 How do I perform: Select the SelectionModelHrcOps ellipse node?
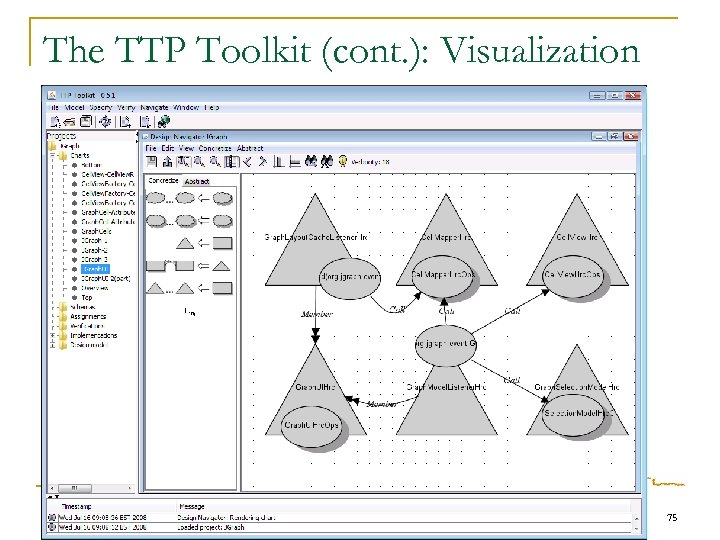[573, 414]
